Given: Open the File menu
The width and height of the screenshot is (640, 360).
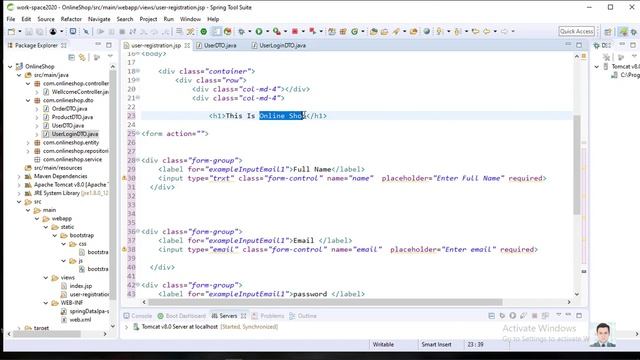Looking at the screenshot, I should 11,19.
